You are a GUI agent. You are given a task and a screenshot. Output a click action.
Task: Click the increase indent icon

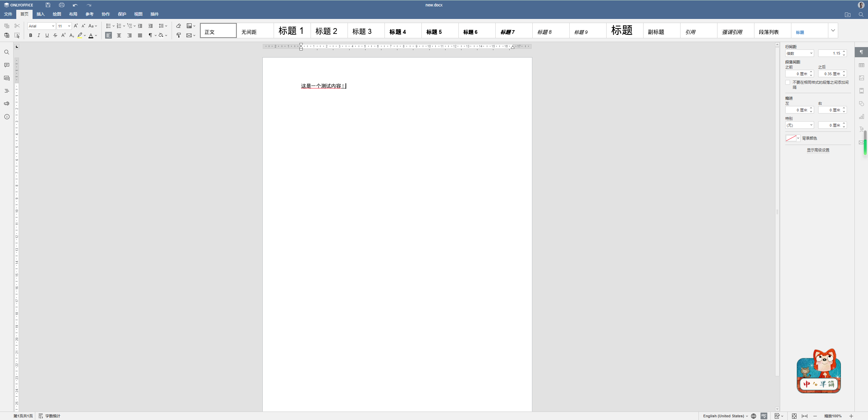click(x=151, y=26)
